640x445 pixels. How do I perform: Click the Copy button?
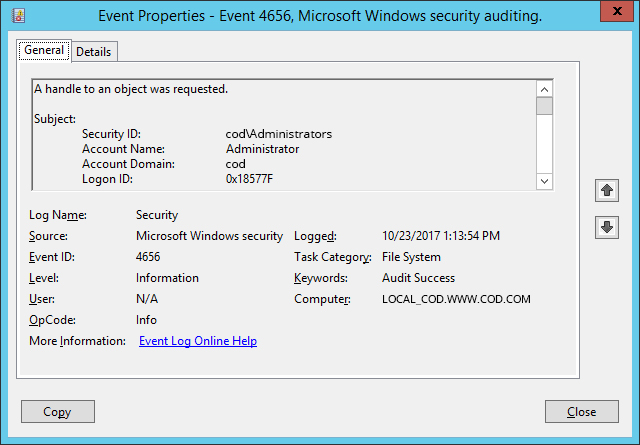coord(58,412)
